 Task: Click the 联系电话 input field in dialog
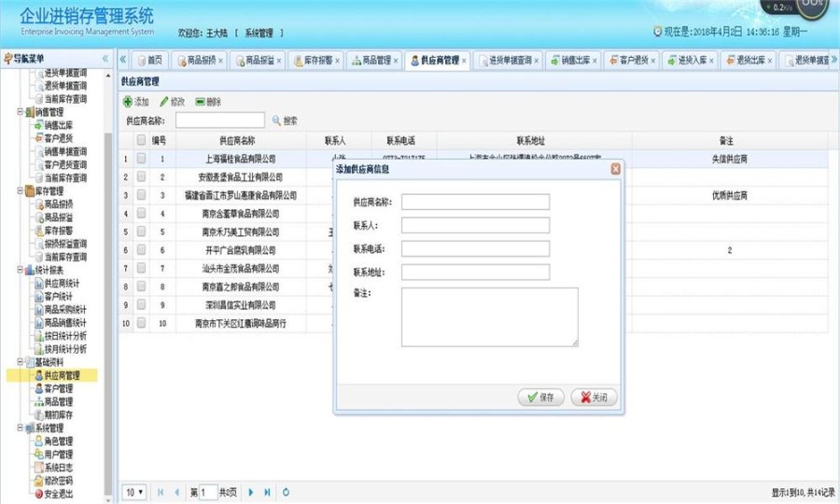[x=475, y=249]
